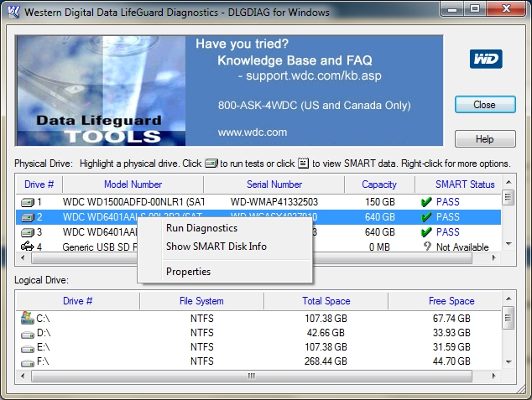
Task: Click the Free Space column header
Action: [445, 301]
